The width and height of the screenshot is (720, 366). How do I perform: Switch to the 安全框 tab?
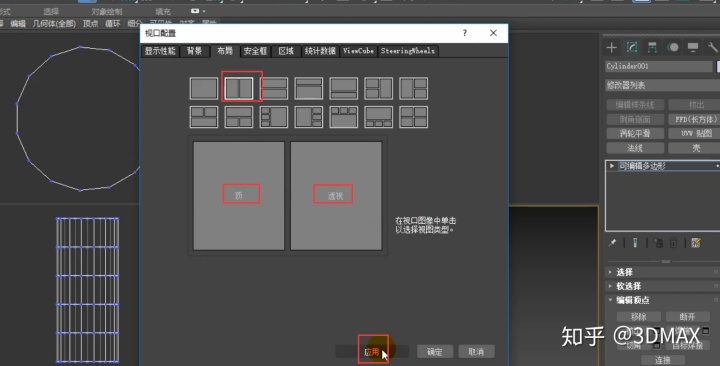(255, 51)
